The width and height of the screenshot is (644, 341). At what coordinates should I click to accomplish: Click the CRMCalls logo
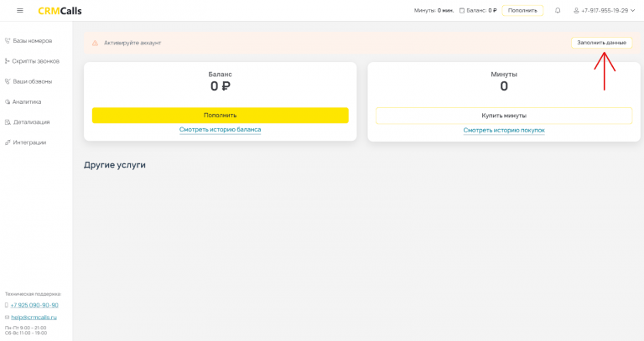click(60, 11)
